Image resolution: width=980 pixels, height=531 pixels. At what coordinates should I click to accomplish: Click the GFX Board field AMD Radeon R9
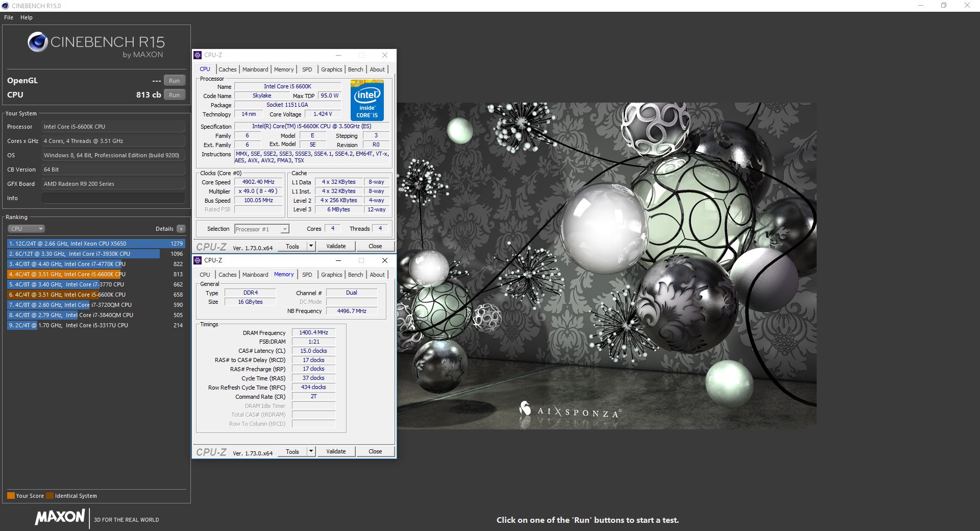[113, 184]
